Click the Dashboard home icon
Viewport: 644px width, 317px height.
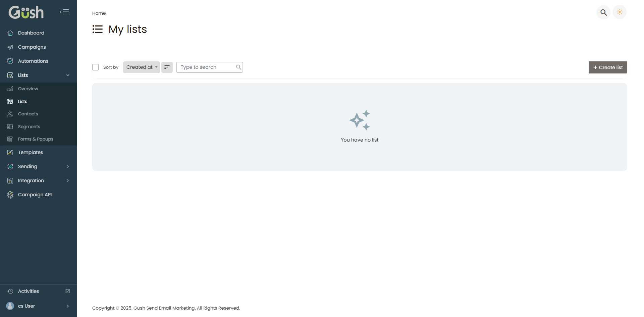coord(10,33)
